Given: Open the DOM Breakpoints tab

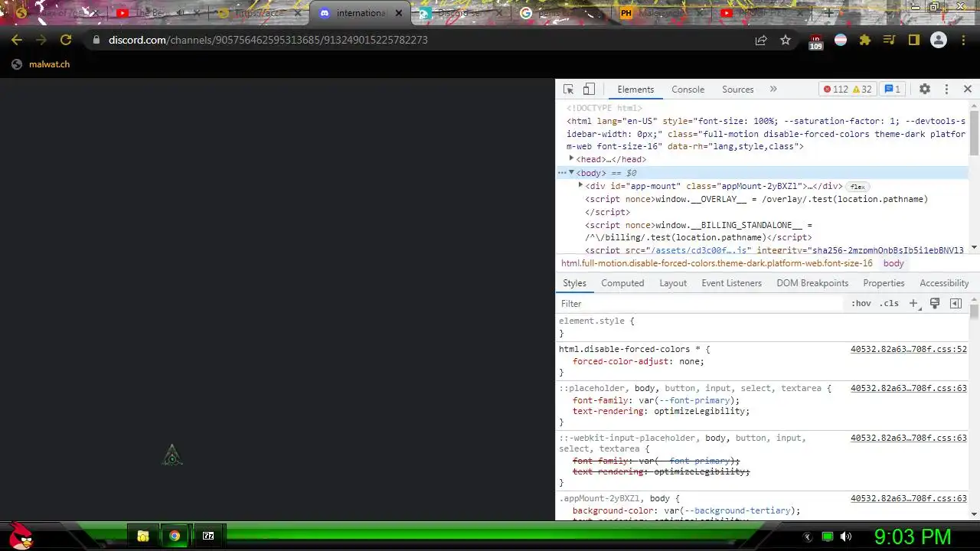Looking at the screenshot, I should click(x=812, y=283).
